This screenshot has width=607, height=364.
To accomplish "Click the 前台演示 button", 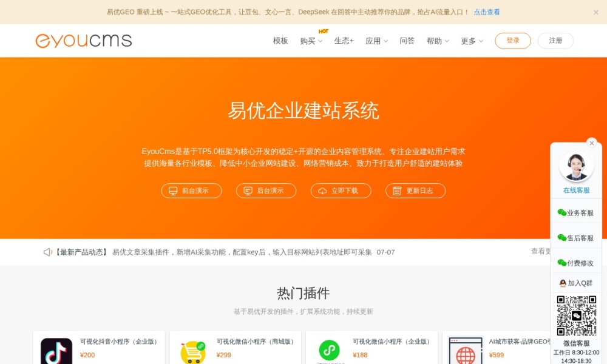I will click(x=192, y=190).
